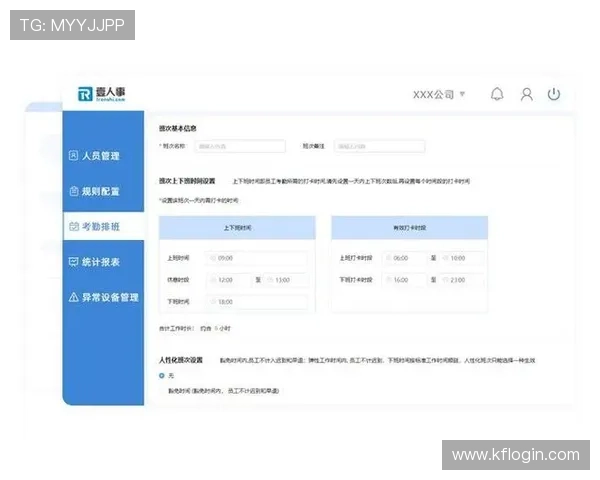
Task: Click the 壹人事 logo
Action: point(101,94)
